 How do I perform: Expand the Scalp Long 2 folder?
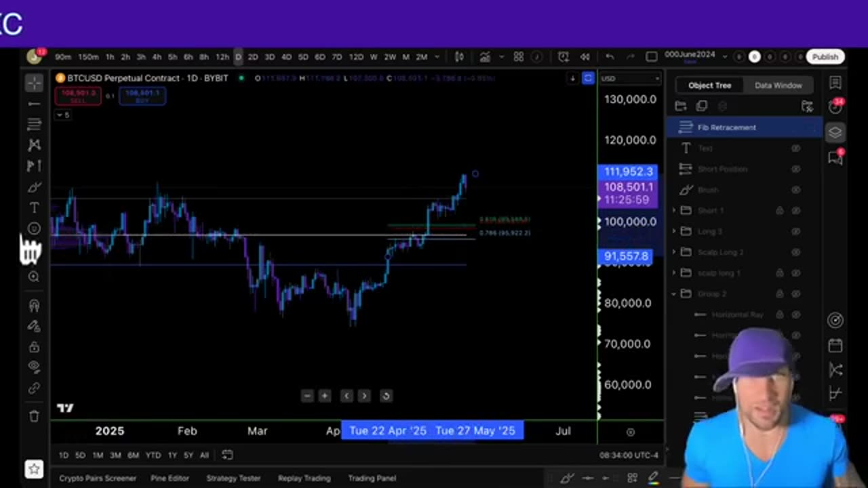[674, 252]
